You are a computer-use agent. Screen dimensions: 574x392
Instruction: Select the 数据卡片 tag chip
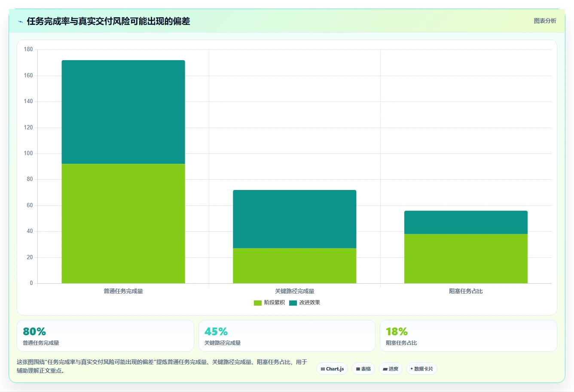point(421,369)
